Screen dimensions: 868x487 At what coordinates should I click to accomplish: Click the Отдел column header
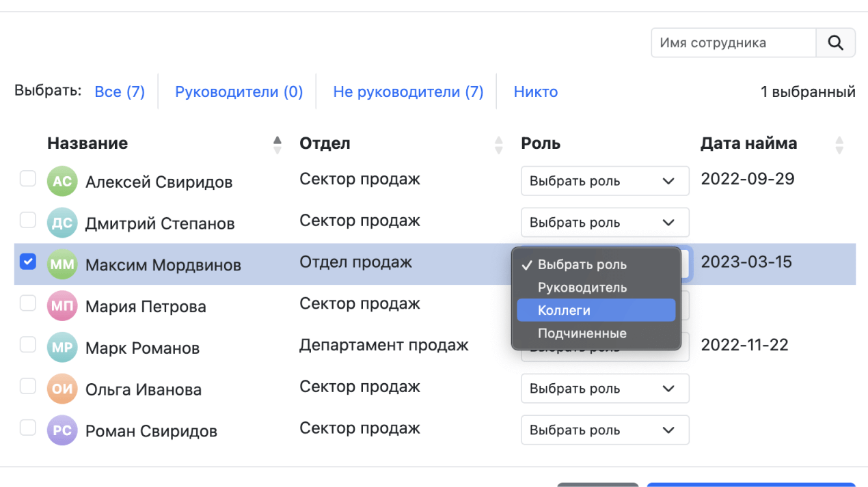pyautogui.click(x=325, y=143)
